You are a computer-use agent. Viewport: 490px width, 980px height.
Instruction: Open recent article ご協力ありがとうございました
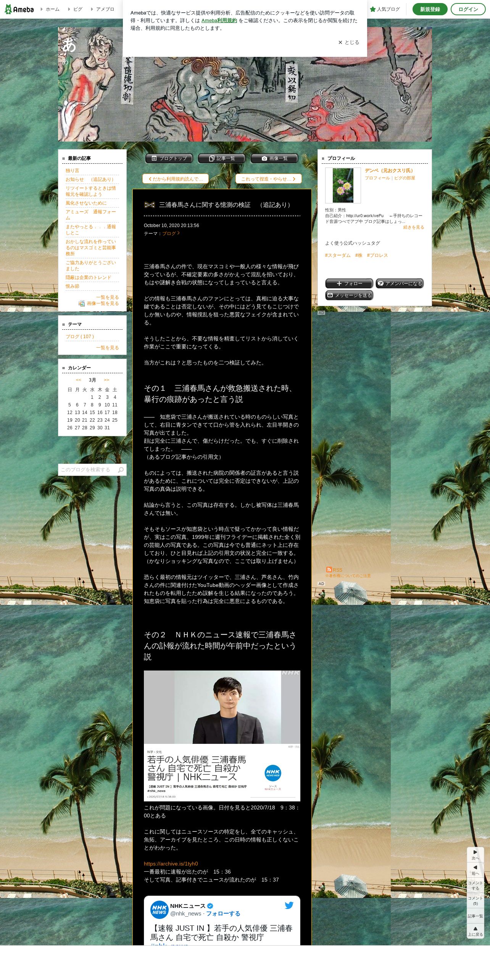91,266
